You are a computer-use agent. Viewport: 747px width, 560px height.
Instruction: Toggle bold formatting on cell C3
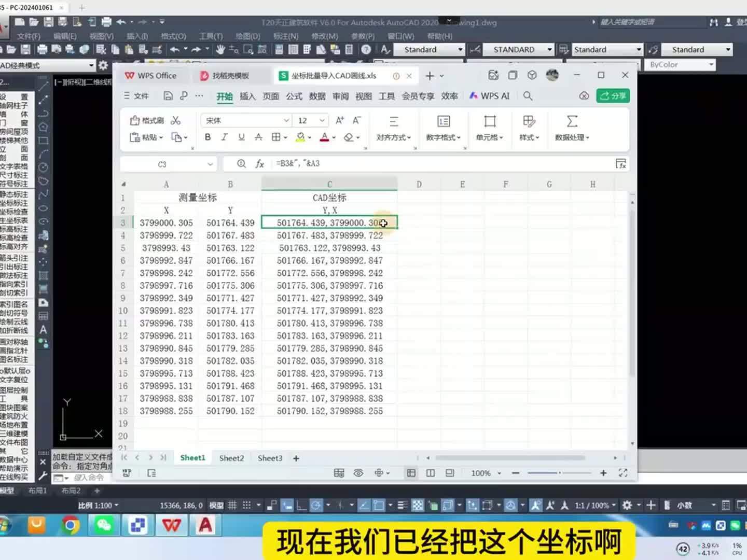[208, 137]
